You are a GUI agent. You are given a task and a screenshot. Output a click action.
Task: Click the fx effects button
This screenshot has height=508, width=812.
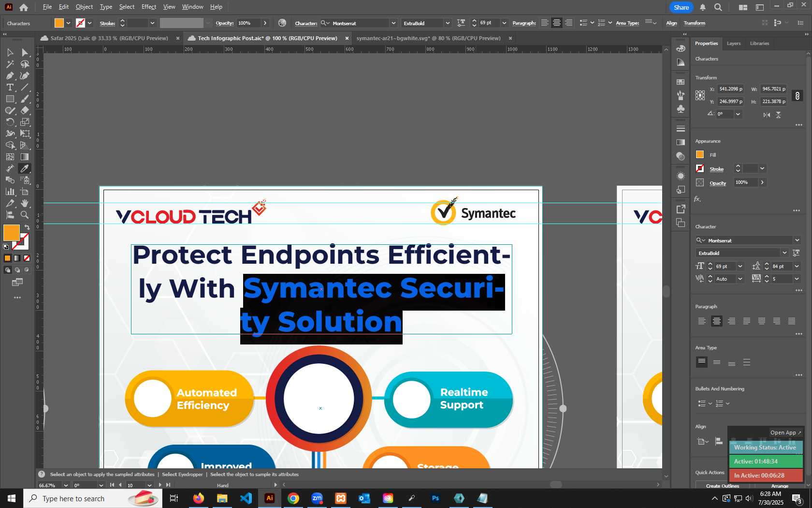coord(697,199)
